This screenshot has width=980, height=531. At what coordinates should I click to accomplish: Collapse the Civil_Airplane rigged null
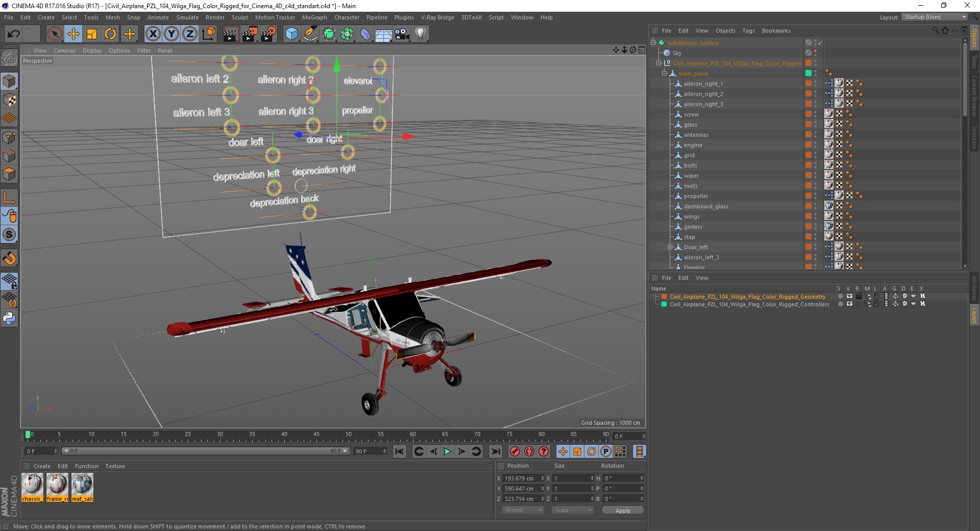tap(658, 63)
